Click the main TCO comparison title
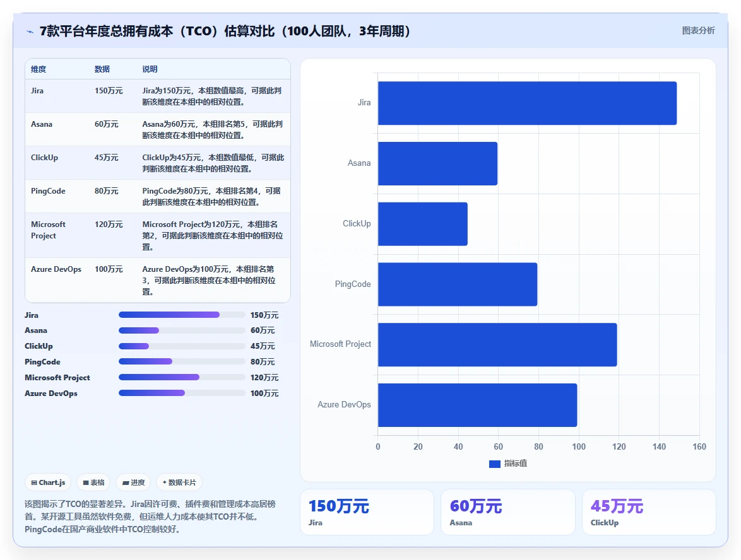This screenshot has height=560, width=741. (x=225, y=31)
